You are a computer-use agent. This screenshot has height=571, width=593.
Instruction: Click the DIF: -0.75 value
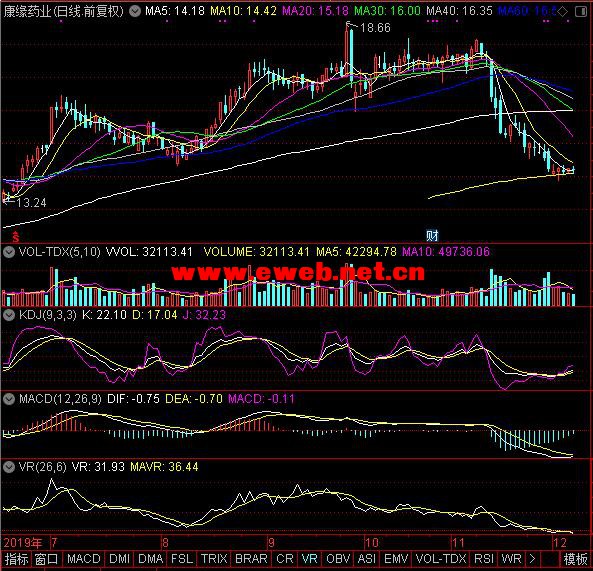[134, 399]
